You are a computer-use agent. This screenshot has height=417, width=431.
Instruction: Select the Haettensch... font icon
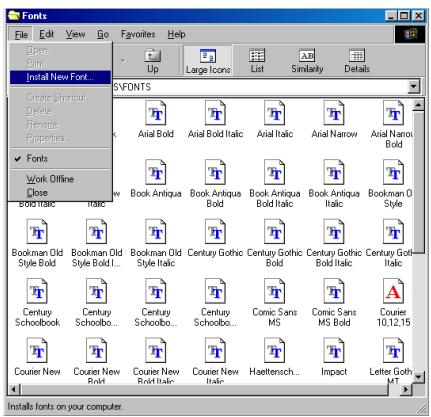[275, 350]
